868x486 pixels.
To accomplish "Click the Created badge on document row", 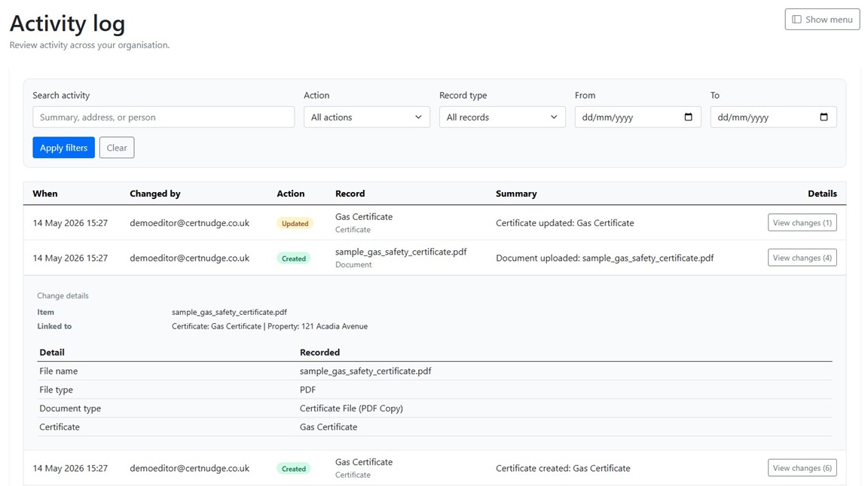I will tap(293, 258).
